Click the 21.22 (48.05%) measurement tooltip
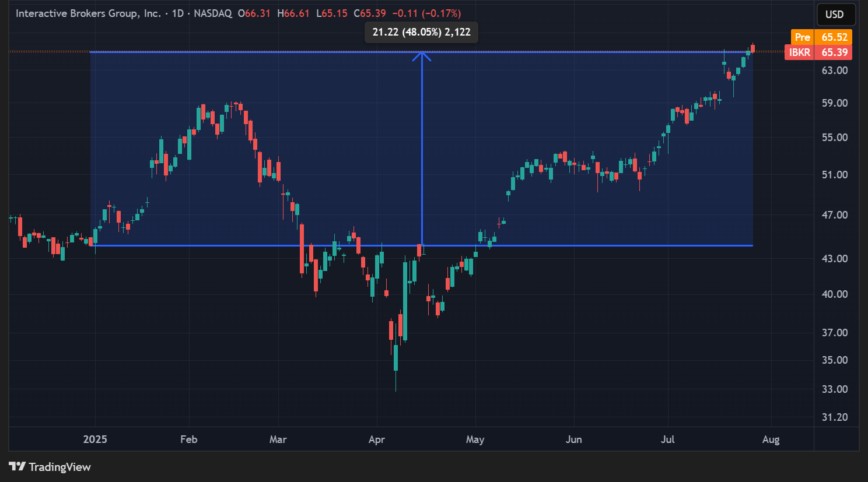The height and width of the screenshot is (482, 868). point(421,32)
